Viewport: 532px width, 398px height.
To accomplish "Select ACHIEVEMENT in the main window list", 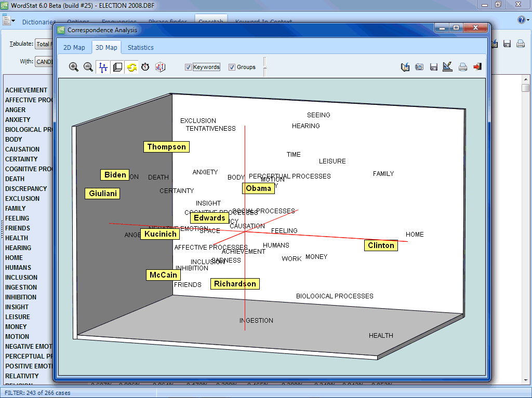I will coord(26,90).
